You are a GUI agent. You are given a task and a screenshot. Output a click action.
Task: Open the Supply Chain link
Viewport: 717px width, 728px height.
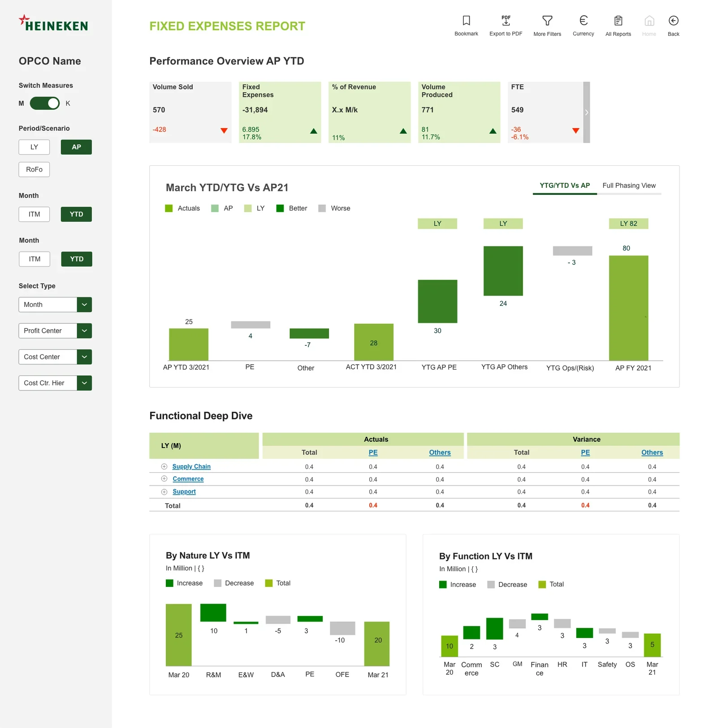point(191,466)
